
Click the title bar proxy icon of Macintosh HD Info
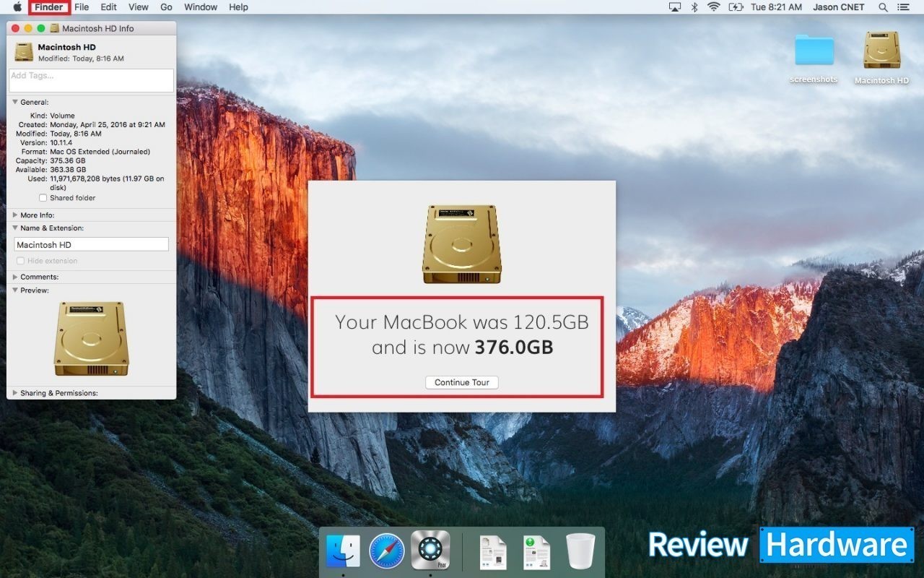[x=55, y=29]
